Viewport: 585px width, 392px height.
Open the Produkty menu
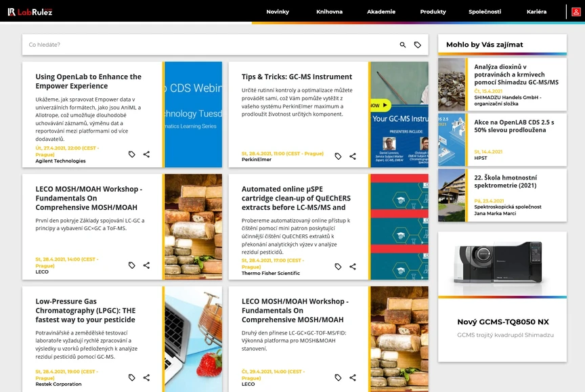(x=433, y=12)
